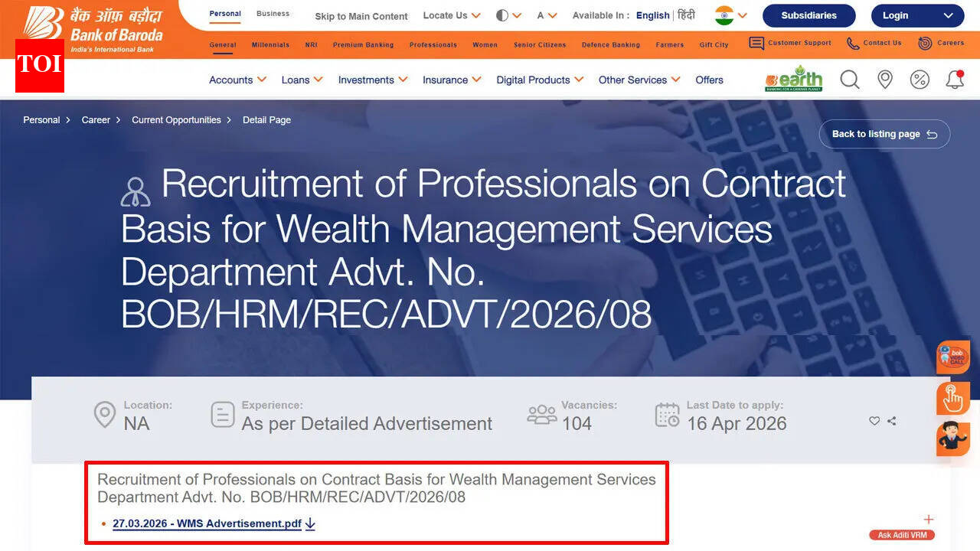This screenshot has height=551, width=980.
Task: Click the heart icon to favorite this job
Action: pos(874,420)
